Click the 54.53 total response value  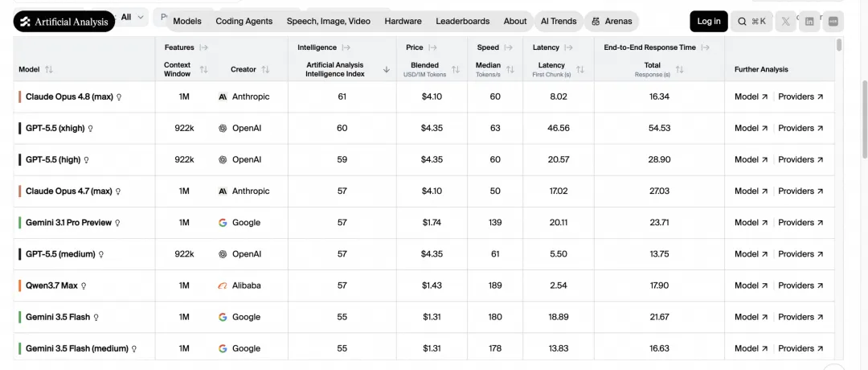click(x=660, y=129)
